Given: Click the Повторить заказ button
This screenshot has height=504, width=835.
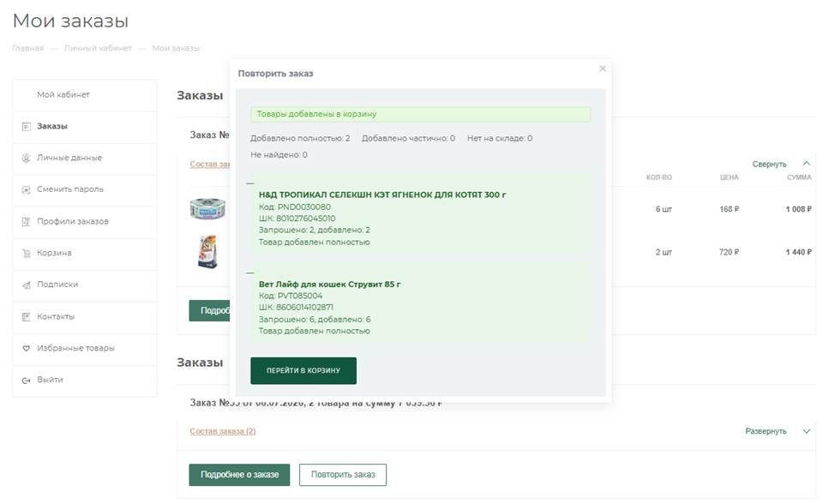Looking at the screenshot, I should click(343, 474).
